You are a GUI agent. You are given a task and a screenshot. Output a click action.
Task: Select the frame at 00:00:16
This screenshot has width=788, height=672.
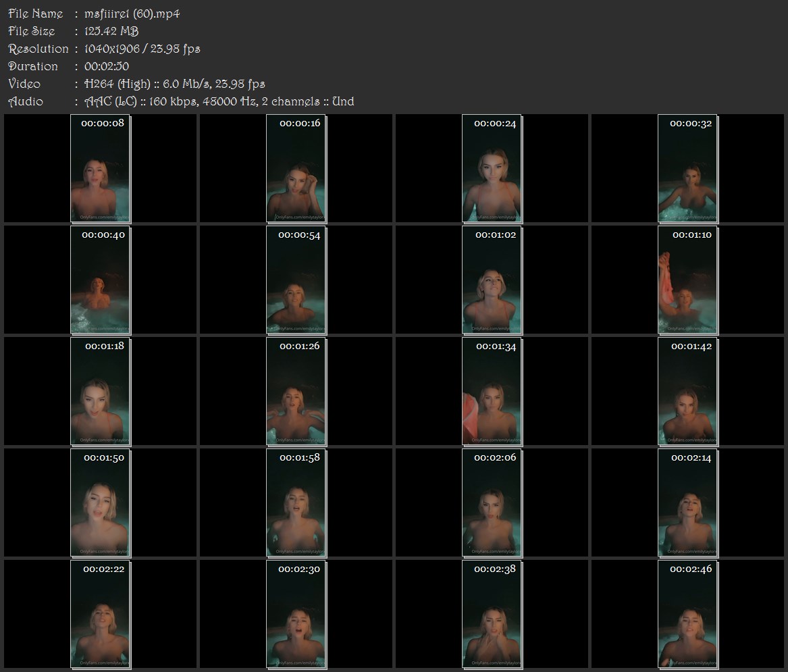(296, 168)
